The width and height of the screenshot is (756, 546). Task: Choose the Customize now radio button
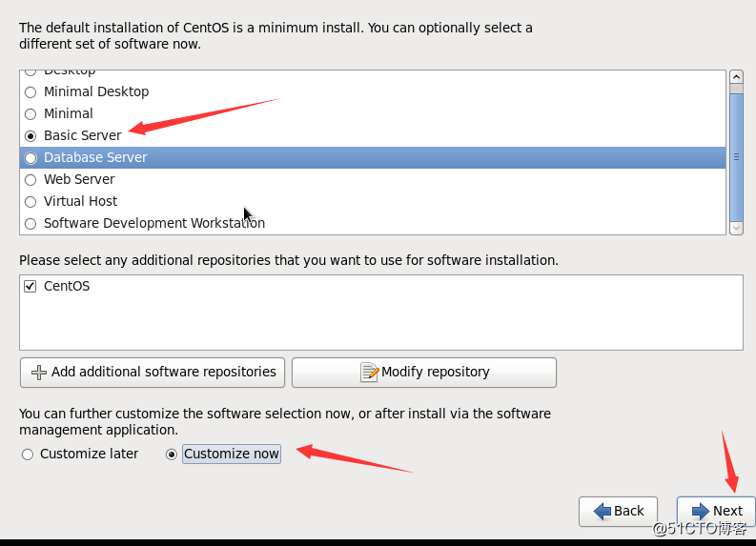tap(172, 455)
